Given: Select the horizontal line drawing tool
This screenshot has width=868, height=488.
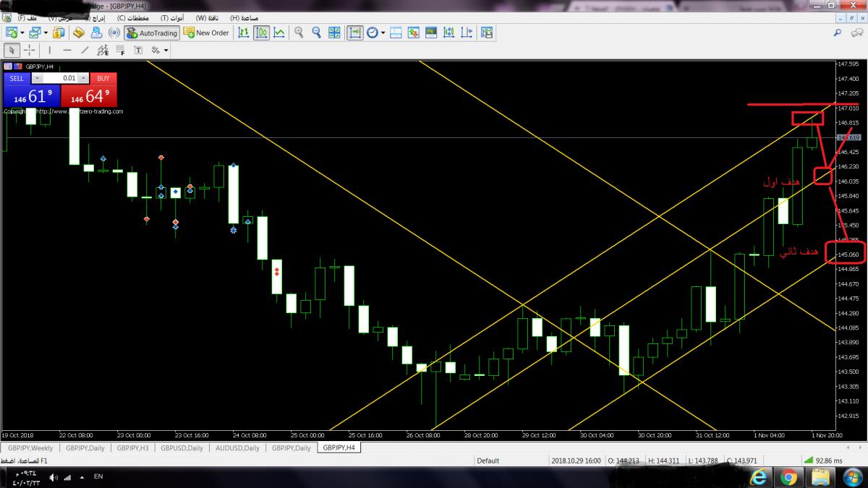Looking at the screenshot, I should point(67,50).
